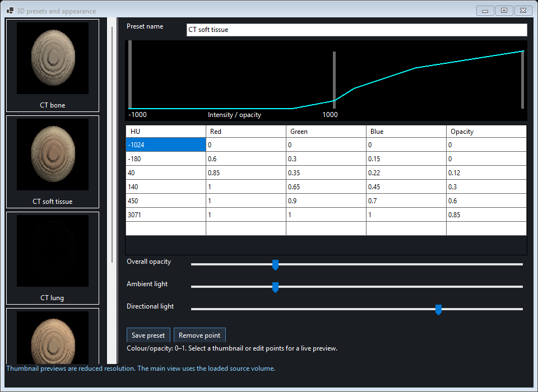Select the HU cell with 450
The height and width of the screenshot is (392, 538).
point(166,200)
